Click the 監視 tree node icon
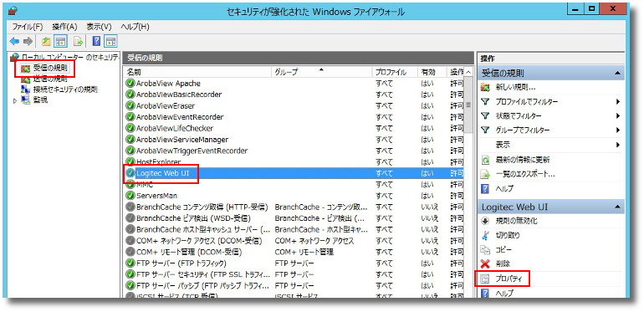The width and height of the screenshot is (644, 312). click(25, 100)
